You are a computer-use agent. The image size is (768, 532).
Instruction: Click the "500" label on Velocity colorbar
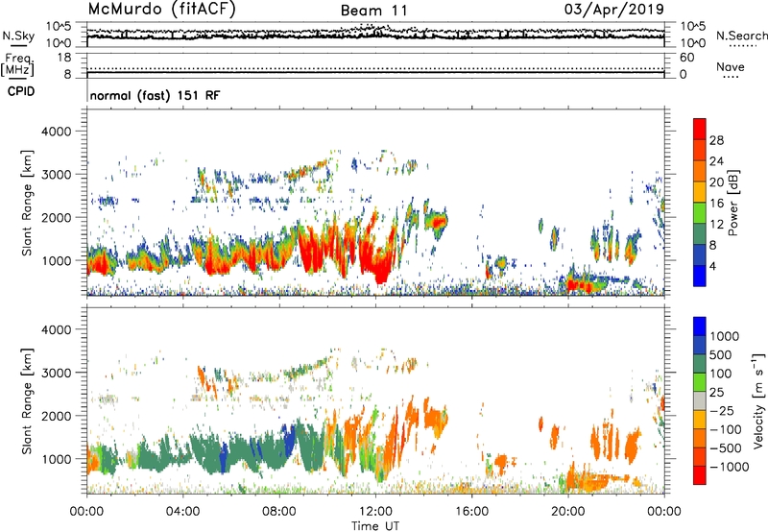[721, 354]
